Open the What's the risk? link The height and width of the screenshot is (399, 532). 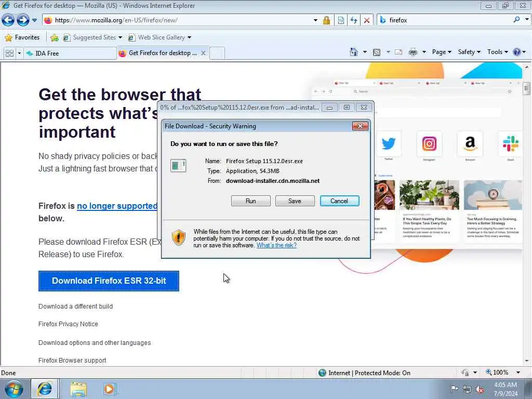tap(276, 245)
